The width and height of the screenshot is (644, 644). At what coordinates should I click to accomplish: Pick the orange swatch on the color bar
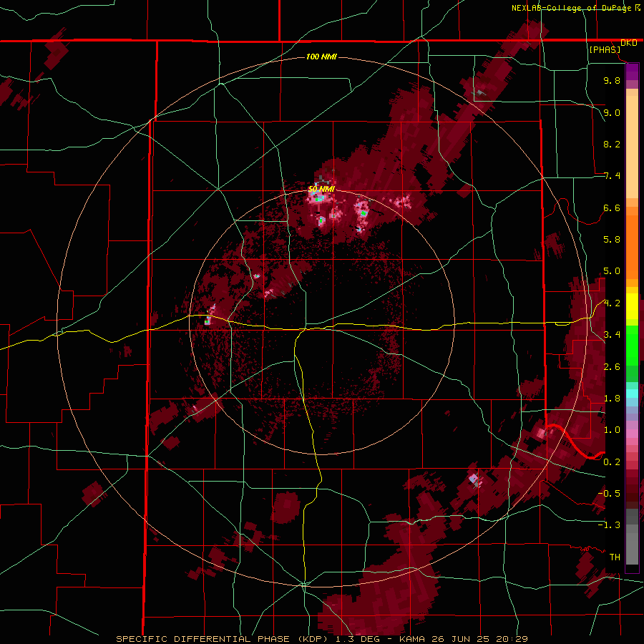coord(632,246)
